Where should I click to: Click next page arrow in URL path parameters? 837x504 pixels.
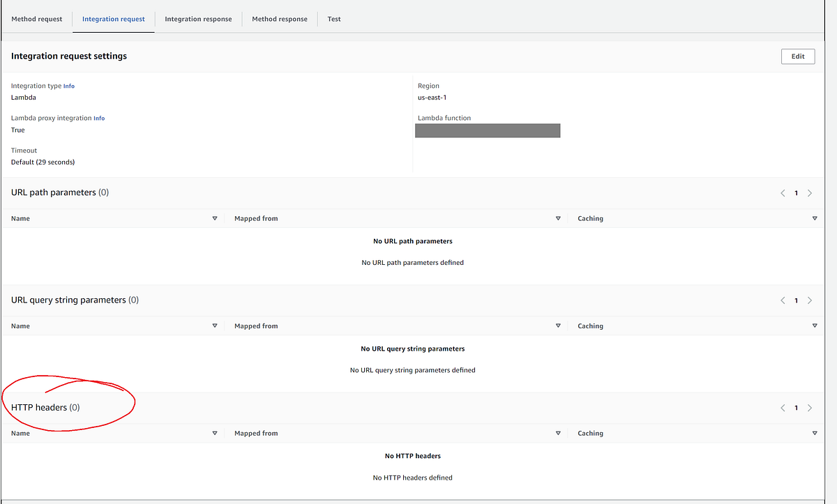pos(810,193)
